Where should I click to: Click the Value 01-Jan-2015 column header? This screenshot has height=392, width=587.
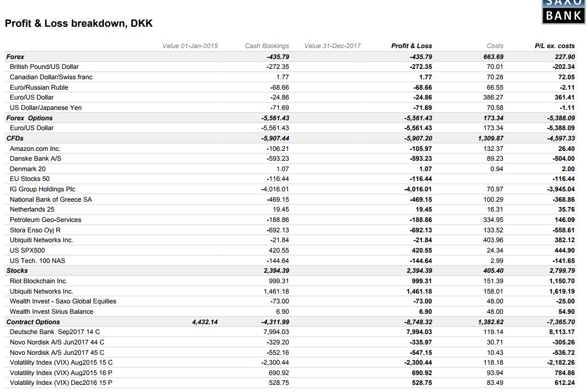coord(190,46)
